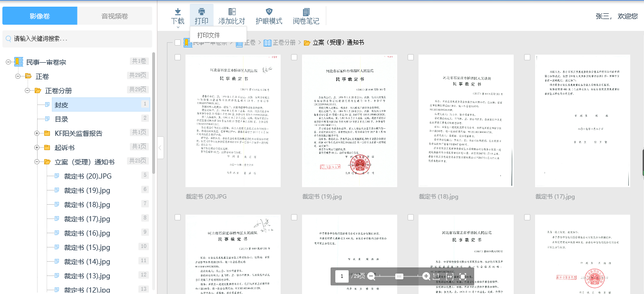Image resolution: width=644 pixels, height=294 pixels.
Task: Open thumbnail of 裁定书 (20).JPG
Action: point(233,121)
